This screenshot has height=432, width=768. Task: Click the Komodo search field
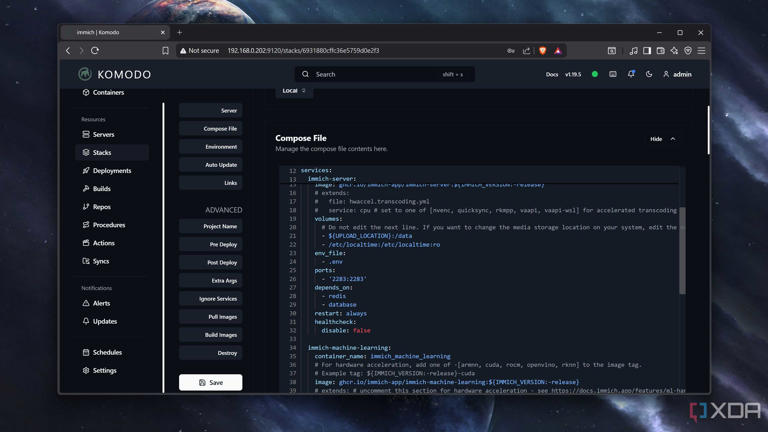click(385, 74)
